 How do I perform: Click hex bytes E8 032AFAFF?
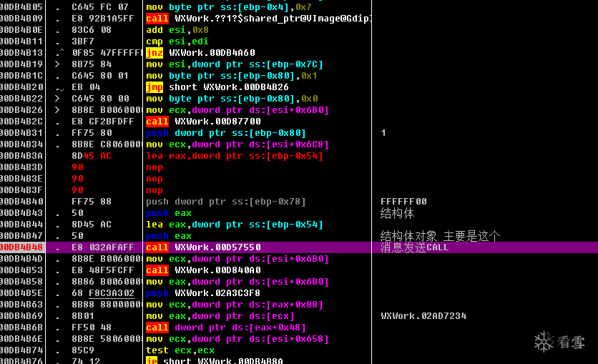pos(103,247)
